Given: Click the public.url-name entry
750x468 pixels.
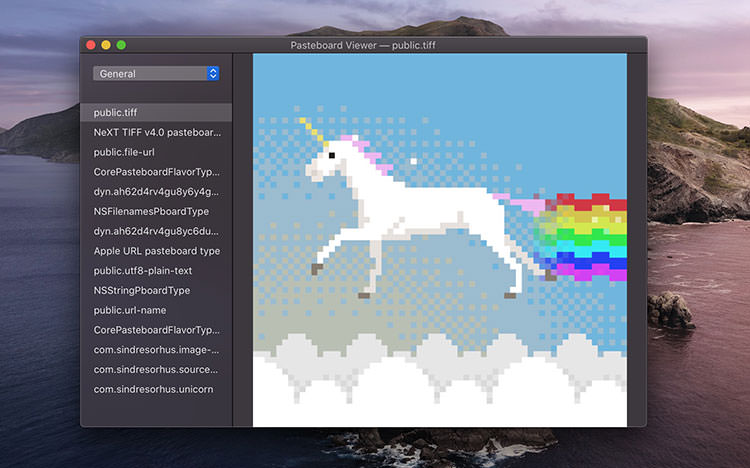Looking at the screenshot, I should pyautogui.click(x=156, y=310).
